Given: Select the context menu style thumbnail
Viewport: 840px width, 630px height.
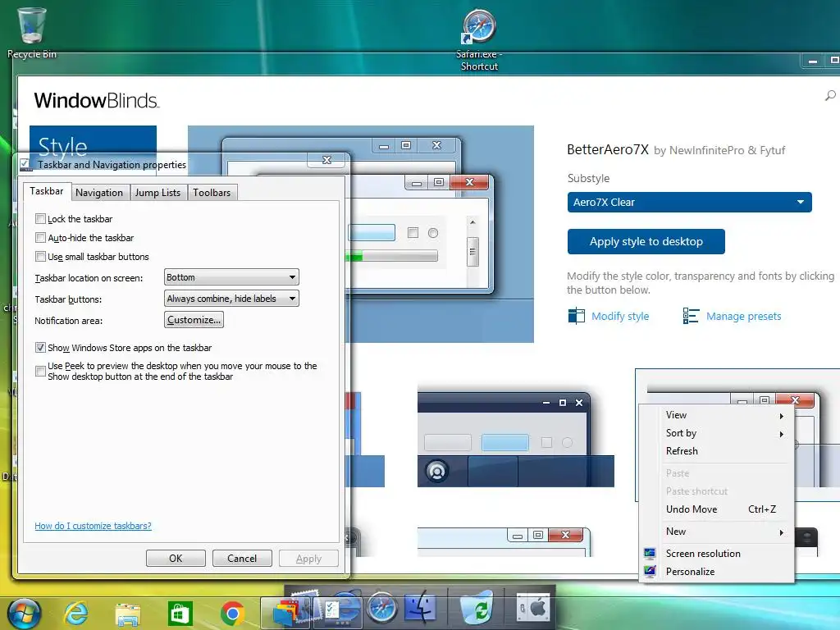Looking at the screenshot, I should (737, 435).
